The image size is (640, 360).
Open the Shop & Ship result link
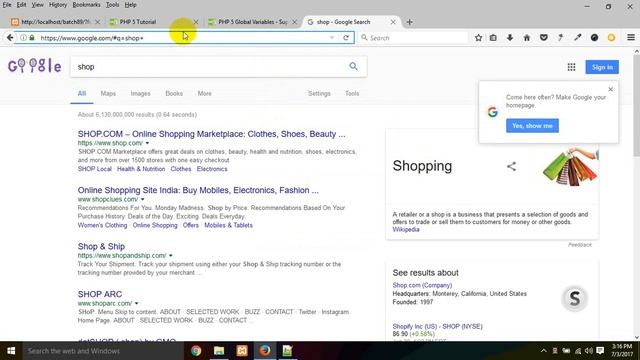tap(101, 247)
